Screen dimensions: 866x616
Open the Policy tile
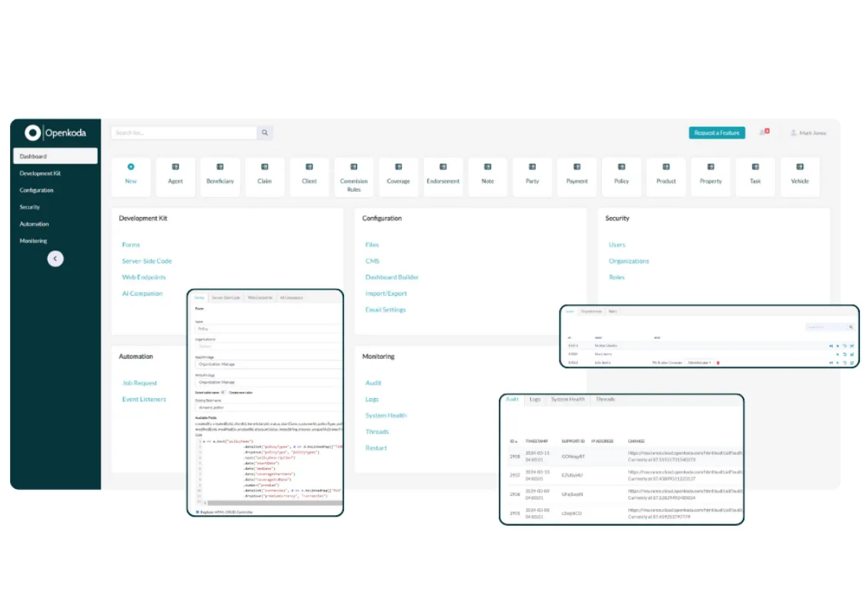click(x=621, y=177)
